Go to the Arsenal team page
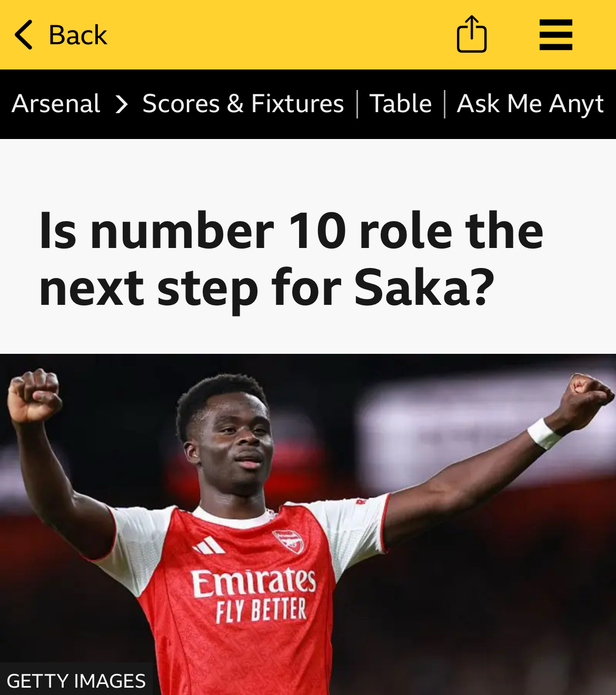 [x=56, y=103]
